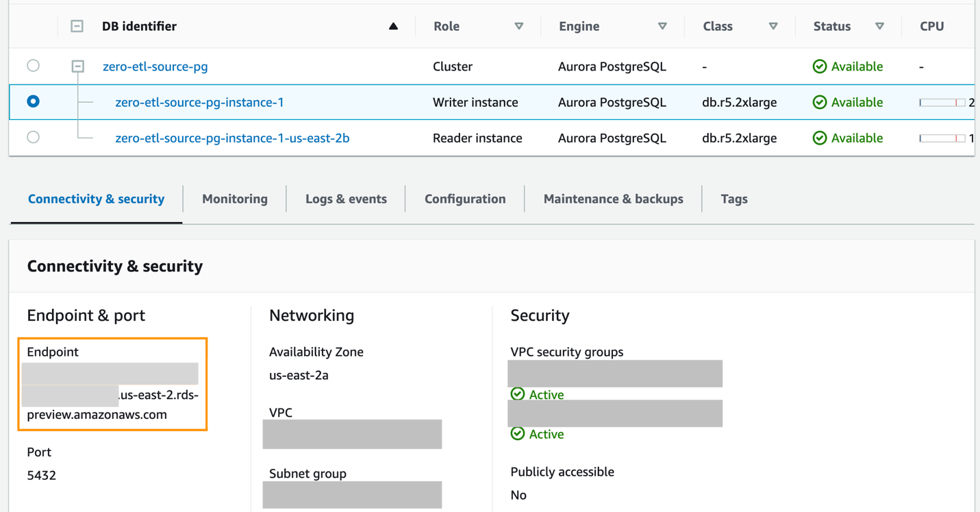Collapse the zero-etl-source-pg cluster tree
Viewport: 980px width, 512px height.
pos(78,66)
